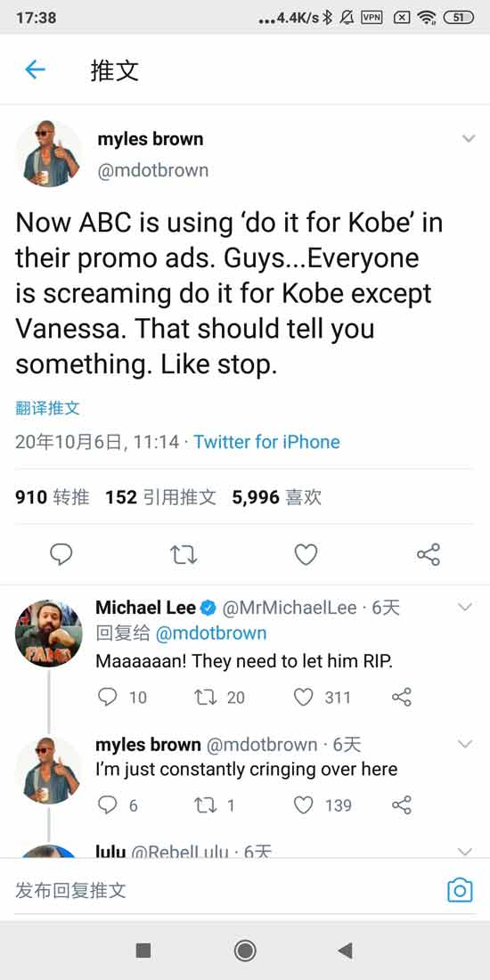Retweet myles brown's cringing reply
Screen dimensions: 490x980
pos(205,805)
